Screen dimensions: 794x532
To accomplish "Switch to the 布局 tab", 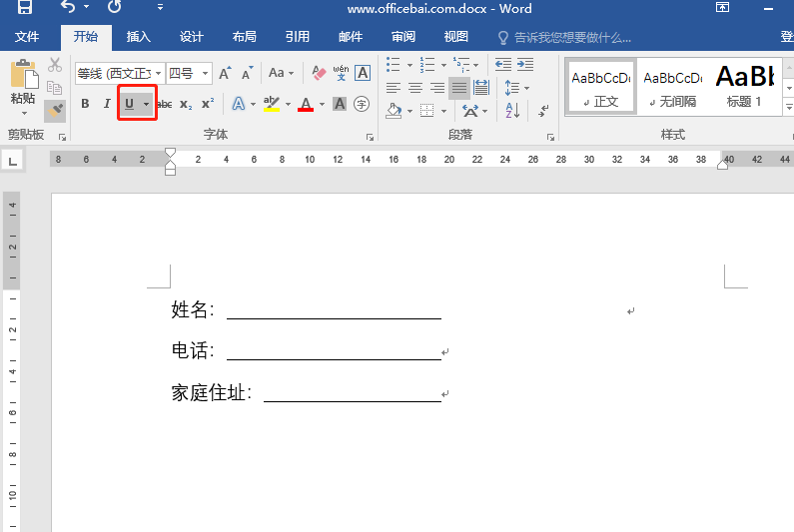I will [x=244, y=37].
